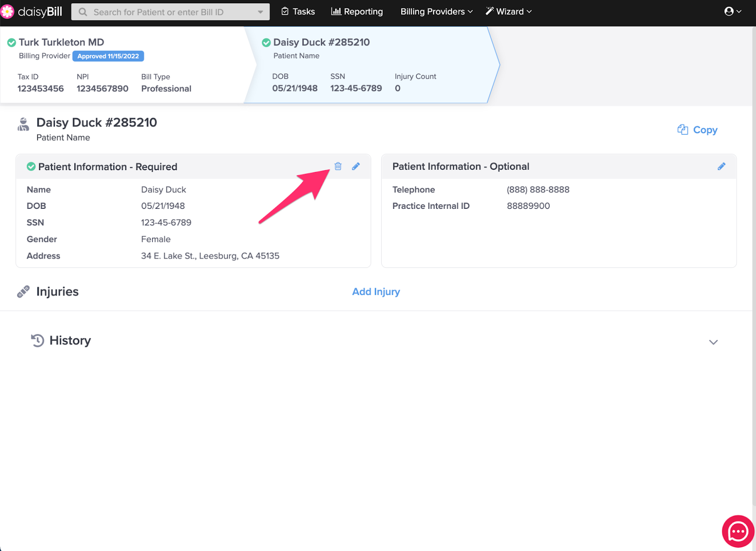Edit optional patient information pencil icon
756x551 pixels.
pyautogui.click(x=721, y=166)
